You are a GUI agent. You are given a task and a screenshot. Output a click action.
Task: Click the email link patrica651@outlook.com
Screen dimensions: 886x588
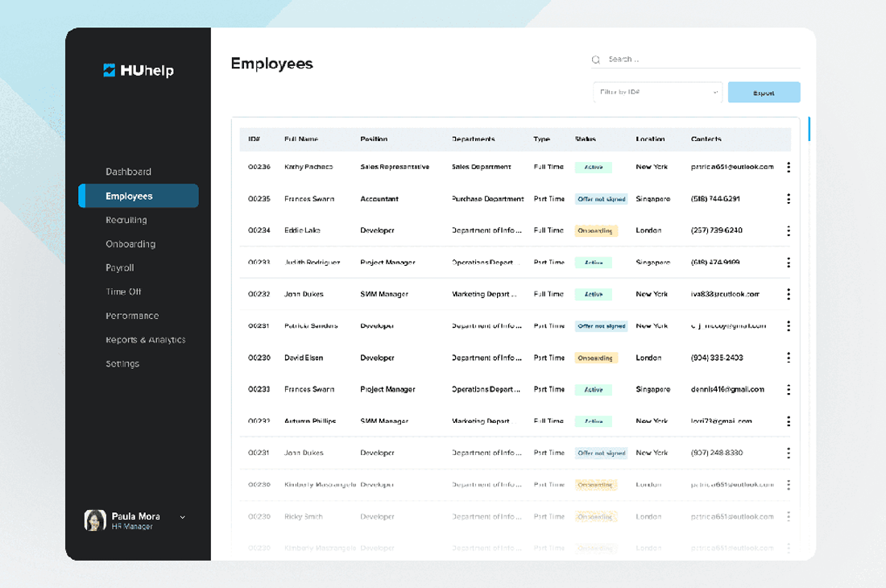pos(731,167)
